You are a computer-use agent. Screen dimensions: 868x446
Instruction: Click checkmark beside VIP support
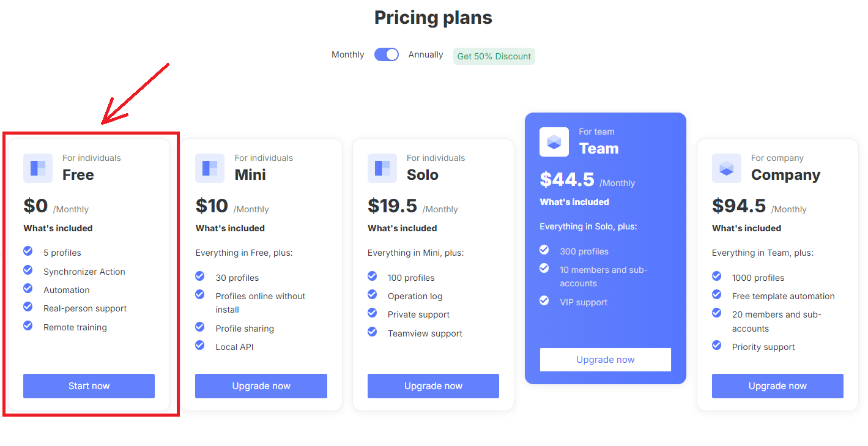(544, 301)
